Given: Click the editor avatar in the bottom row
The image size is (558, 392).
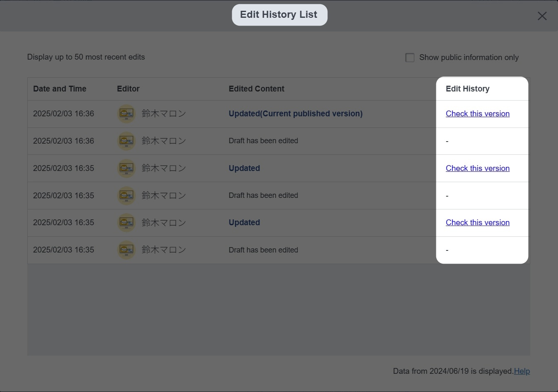Looking at the screenshot, I should point(126,250).
